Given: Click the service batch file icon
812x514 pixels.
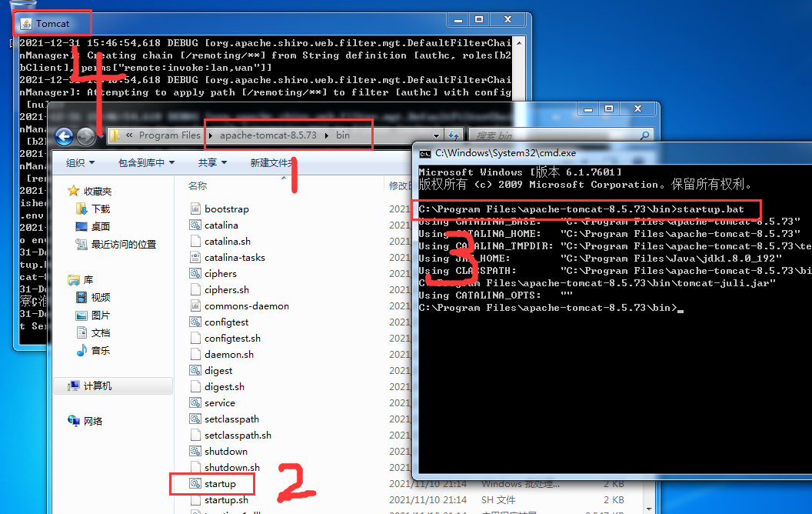Looking at the screenshot, I should pyautogui.click(x=195, y=402).
